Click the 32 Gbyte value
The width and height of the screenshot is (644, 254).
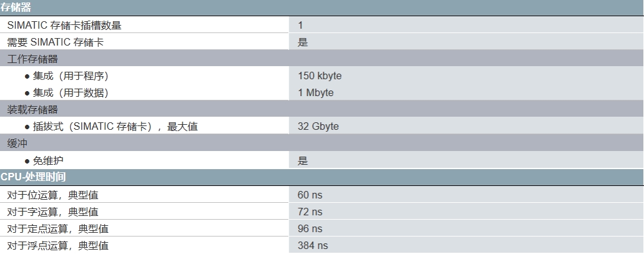[318, 127]
